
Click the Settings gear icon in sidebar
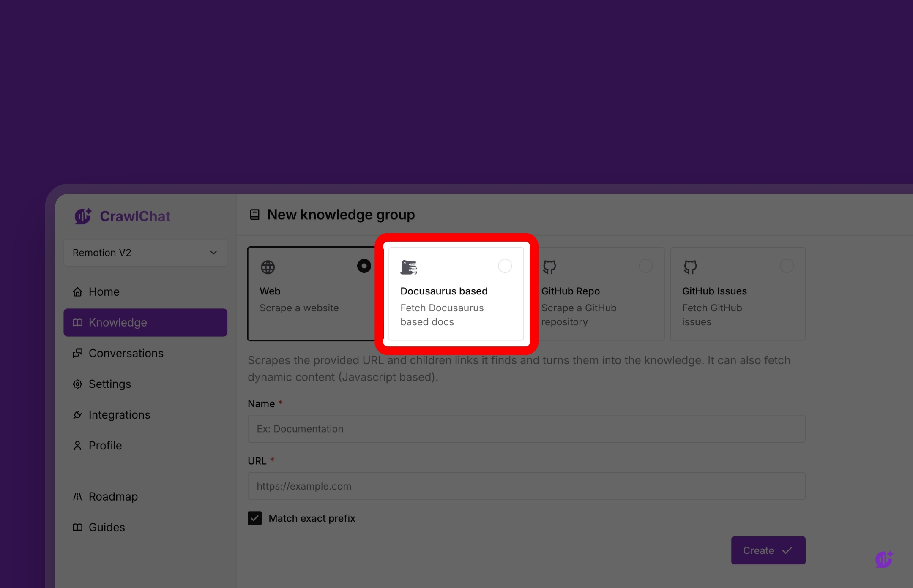(77, 384)
